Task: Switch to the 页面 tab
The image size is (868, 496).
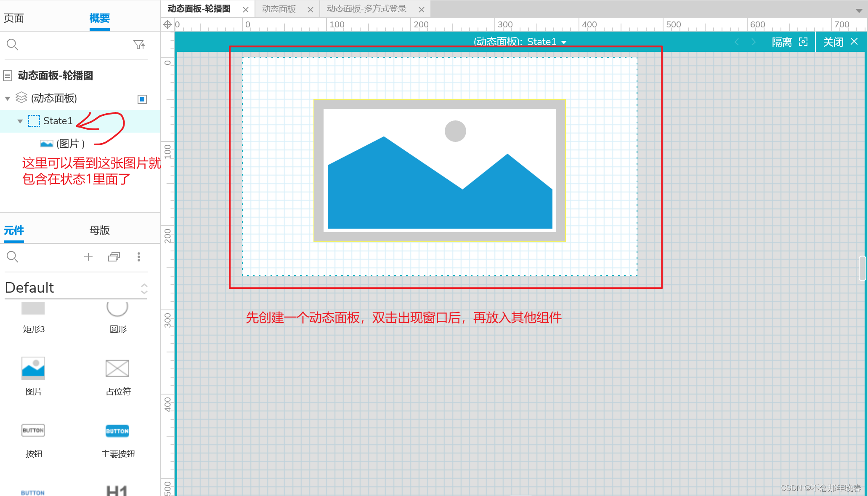Action: coord(14,18)
